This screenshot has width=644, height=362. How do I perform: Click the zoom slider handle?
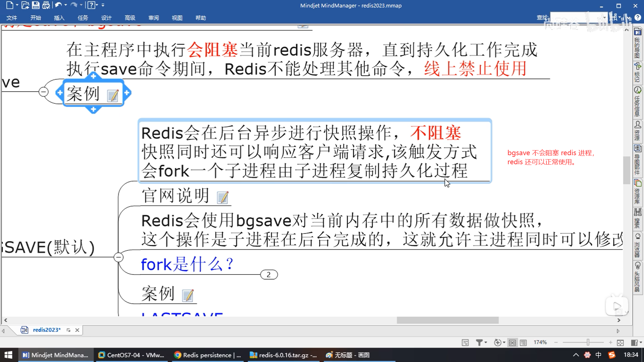[x=588, y=342]
